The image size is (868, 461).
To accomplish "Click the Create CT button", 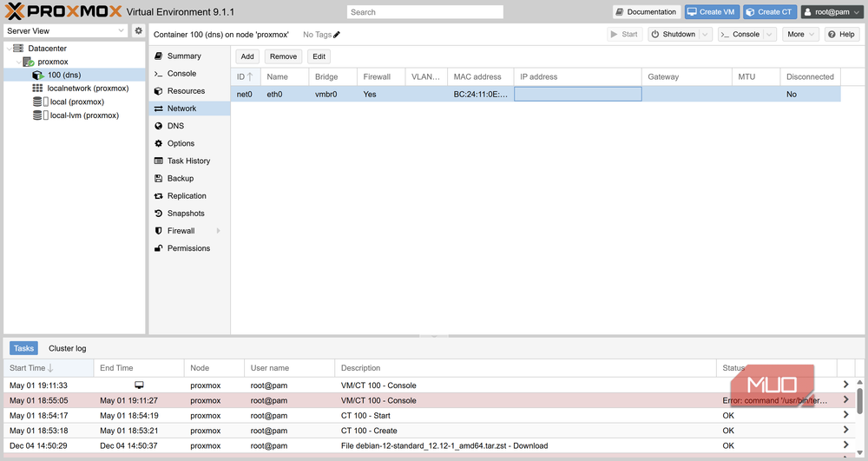I will 770,11.
